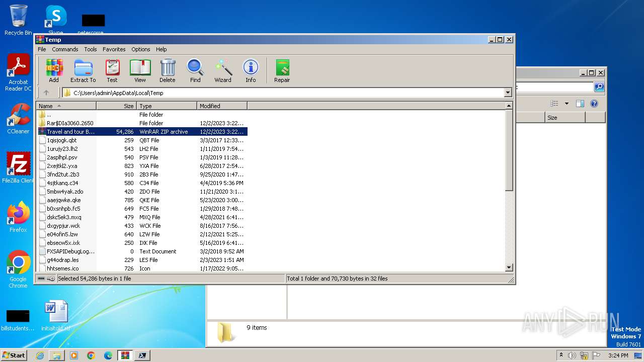Open Explorer view options dropdown arrow
The height and width of the screenshot is (362, 644).
coord(567,104)
